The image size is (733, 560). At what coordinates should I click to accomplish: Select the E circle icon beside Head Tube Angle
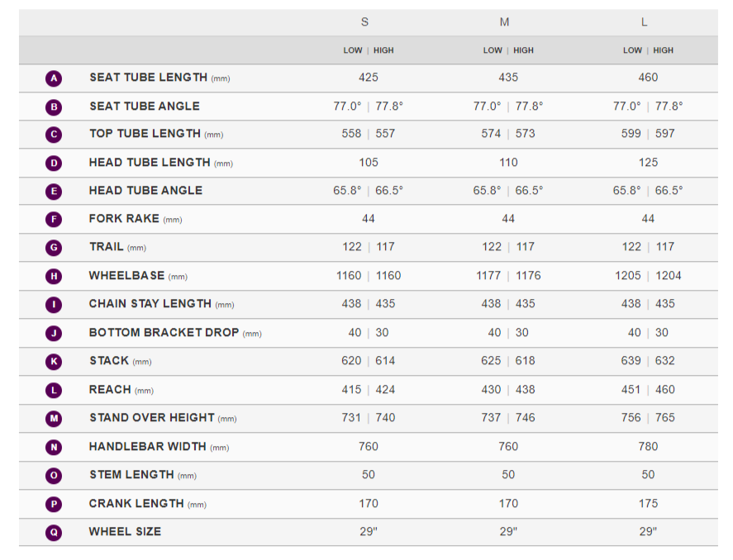click(54, 191)
